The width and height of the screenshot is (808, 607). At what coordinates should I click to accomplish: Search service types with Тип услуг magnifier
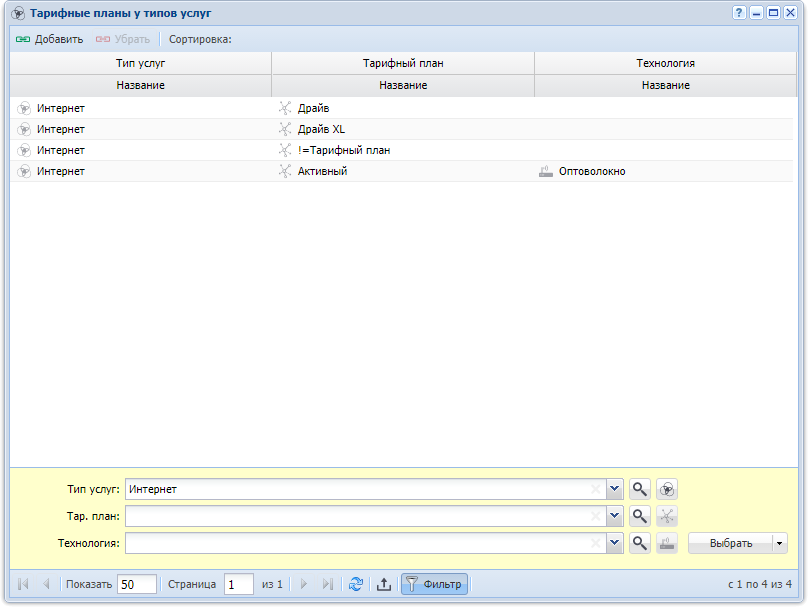pyautogui.click(x=639, y=489)
